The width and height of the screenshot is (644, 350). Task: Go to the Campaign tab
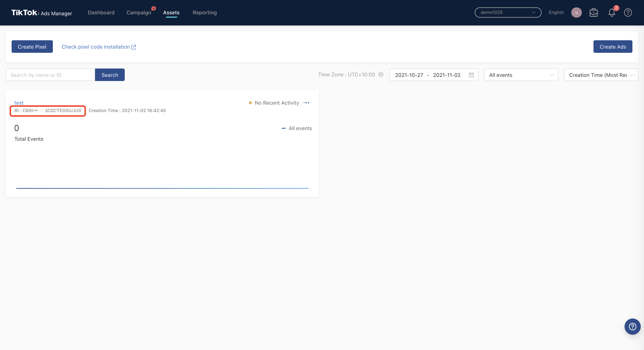point(139,12)
